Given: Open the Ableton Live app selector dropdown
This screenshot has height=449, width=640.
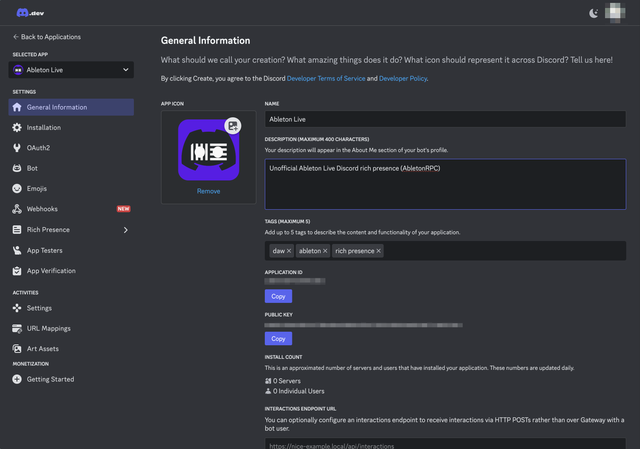Looking at the screenshot, I should [71, 70].
